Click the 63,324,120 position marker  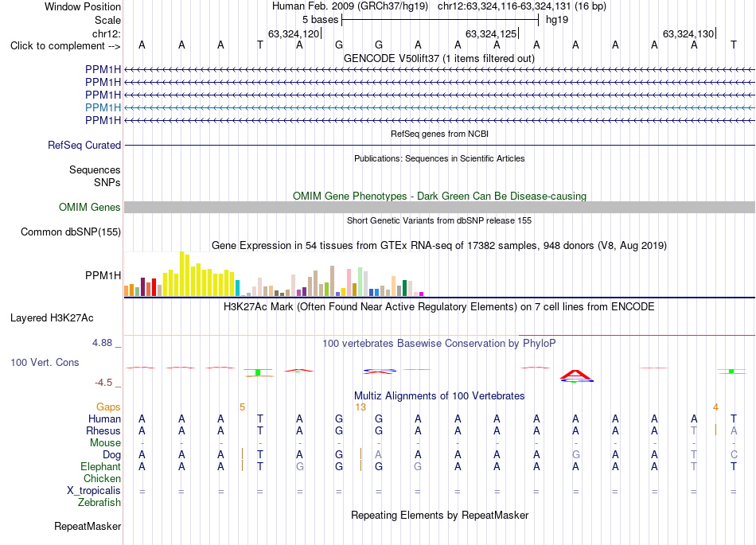click(294, 33)
